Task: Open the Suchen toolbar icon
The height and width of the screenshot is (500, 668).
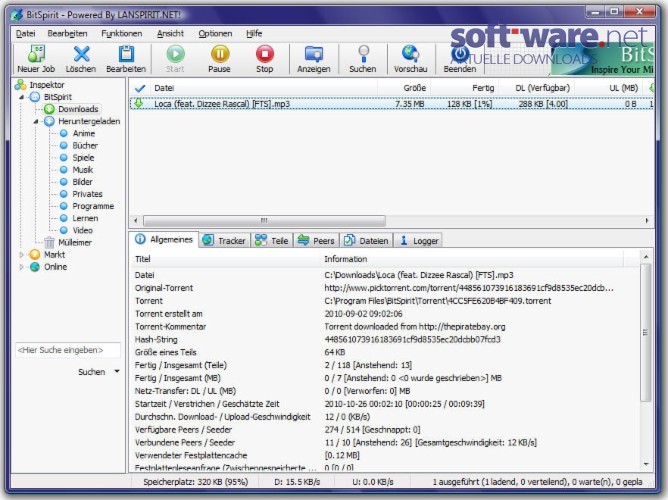Action: pyautogui.click(x=363, y=59)
